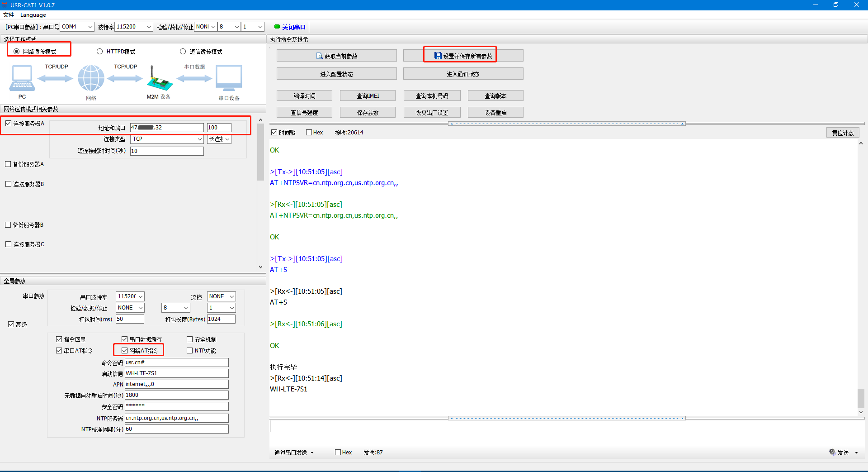Click 获取当前参数 button
868x472 pixels.
pos(337,56)
